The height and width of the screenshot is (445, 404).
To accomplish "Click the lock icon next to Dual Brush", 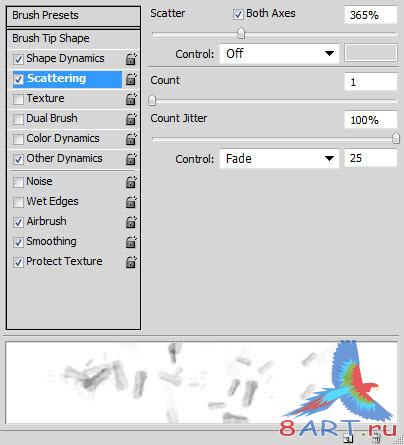I will pyautogui.click(x=131, y=119).
